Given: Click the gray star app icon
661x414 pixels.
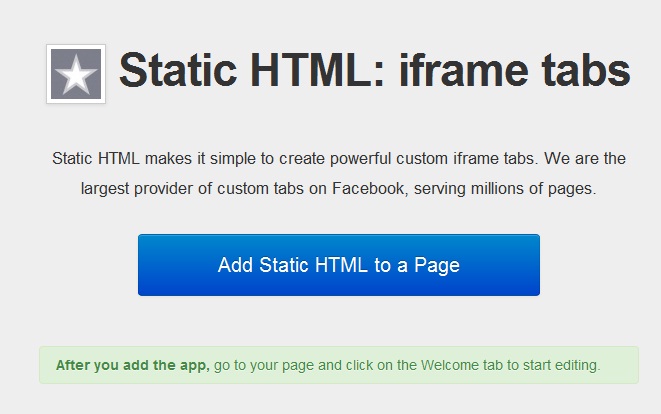Looking at the screenshot, I should 76,74.
